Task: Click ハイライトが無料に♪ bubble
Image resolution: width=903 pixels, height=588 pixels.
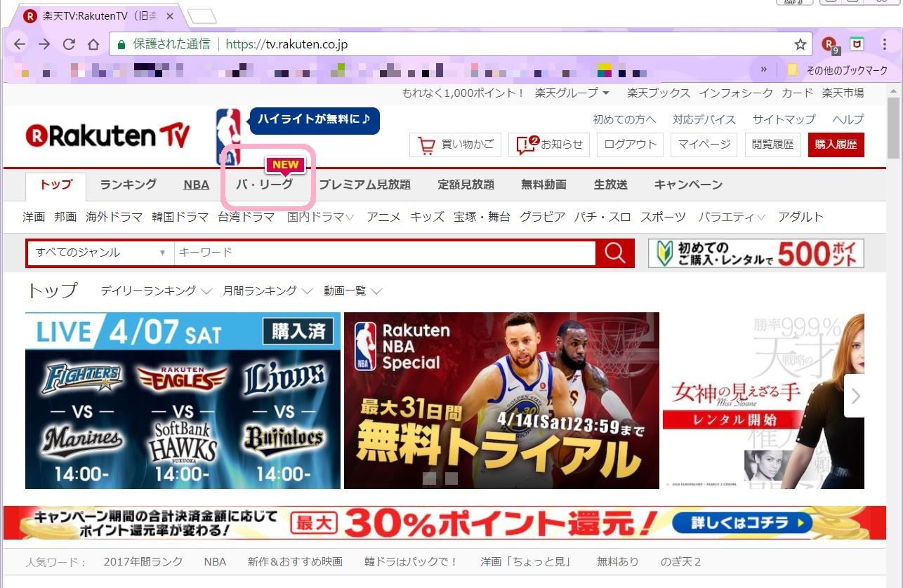Action: click(x=315, y=119)
